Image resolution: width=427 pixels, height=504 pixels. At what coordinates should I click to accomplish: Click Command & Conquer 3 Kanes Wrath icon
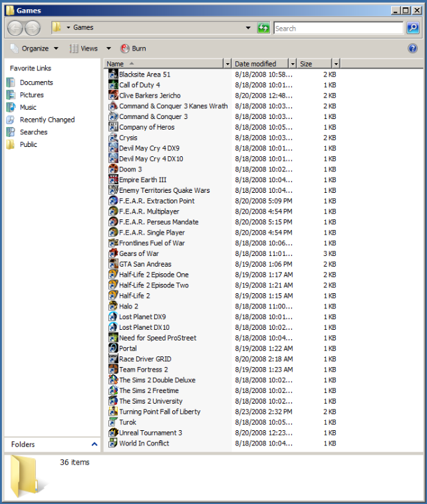point(113,106)
